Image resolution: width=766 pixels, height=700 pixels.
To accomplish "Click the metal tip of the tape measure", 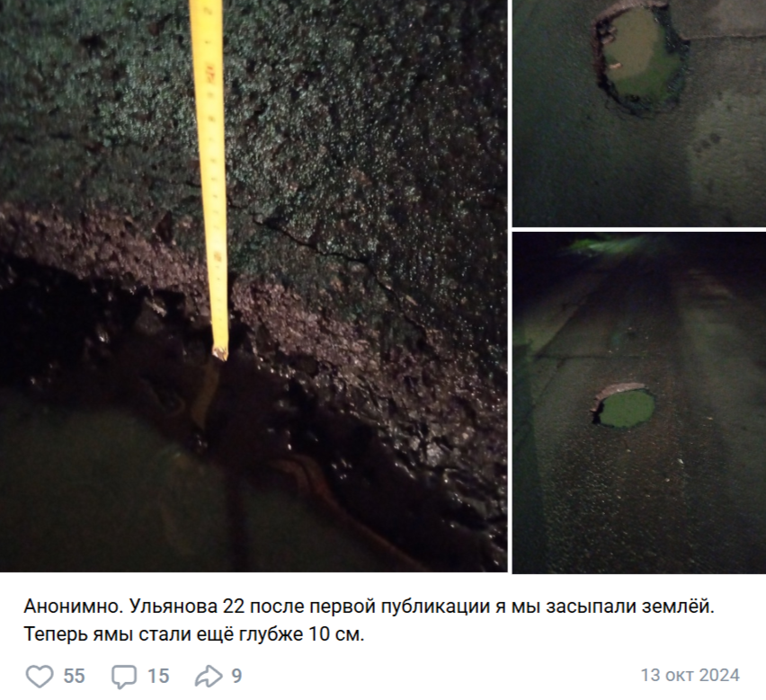I will [220, 353].
